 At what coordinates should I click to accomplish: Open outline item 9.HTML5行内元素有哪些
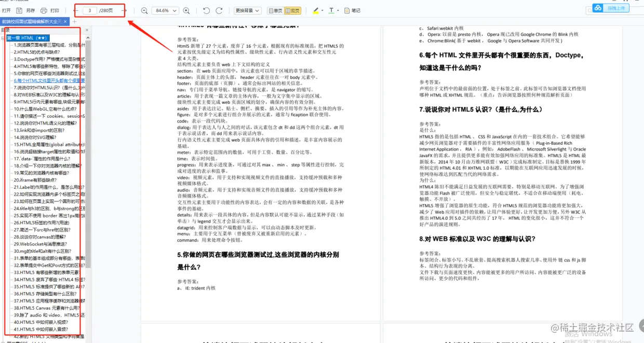click(49, 102)
